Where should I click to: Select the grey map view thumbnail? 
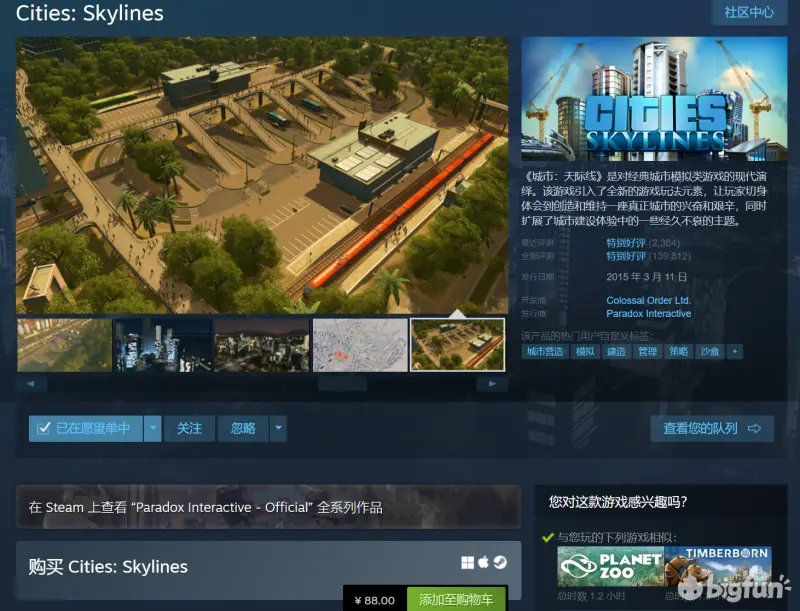coord(360,345)
